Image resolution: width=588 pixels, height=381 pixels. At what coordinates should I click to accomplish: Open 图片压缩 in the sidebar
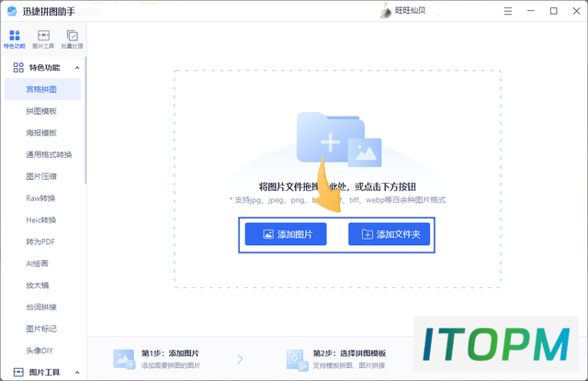point(42,176)
